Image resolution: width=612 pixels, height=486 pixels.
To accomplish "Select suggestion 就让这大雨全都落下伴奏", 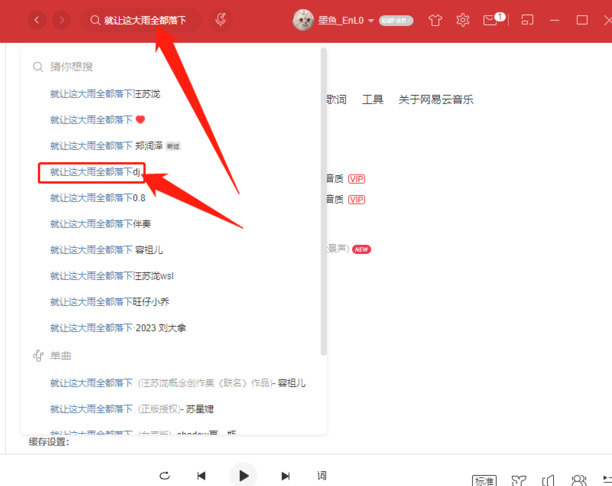I will (x=100, y=224).
